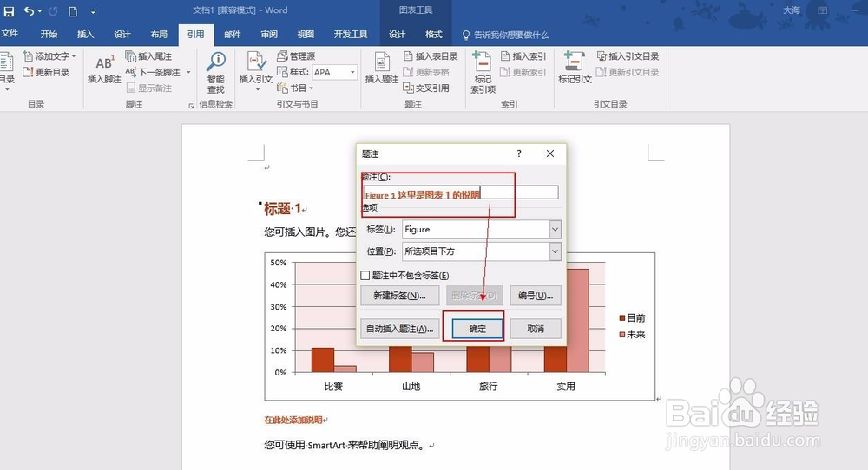Expand the quick access toolbar customize arrow
This screenshot has height=470, width=868.
coord(93,11)
